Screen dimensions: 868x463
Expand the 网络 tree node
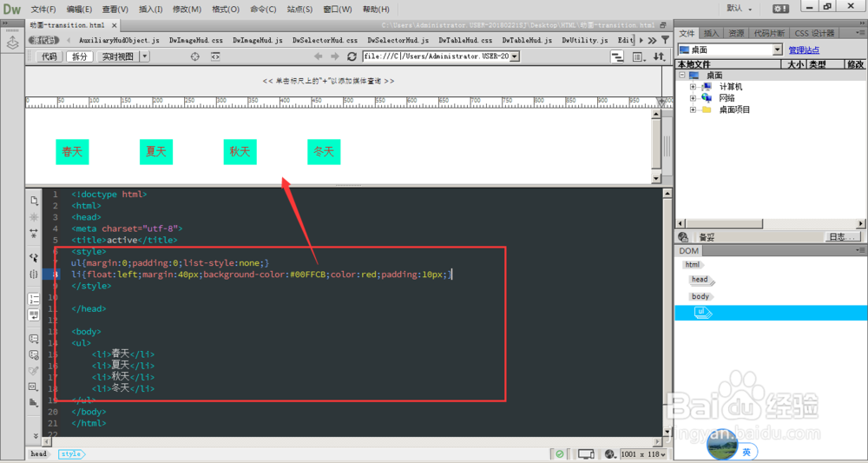click(693, 98)
